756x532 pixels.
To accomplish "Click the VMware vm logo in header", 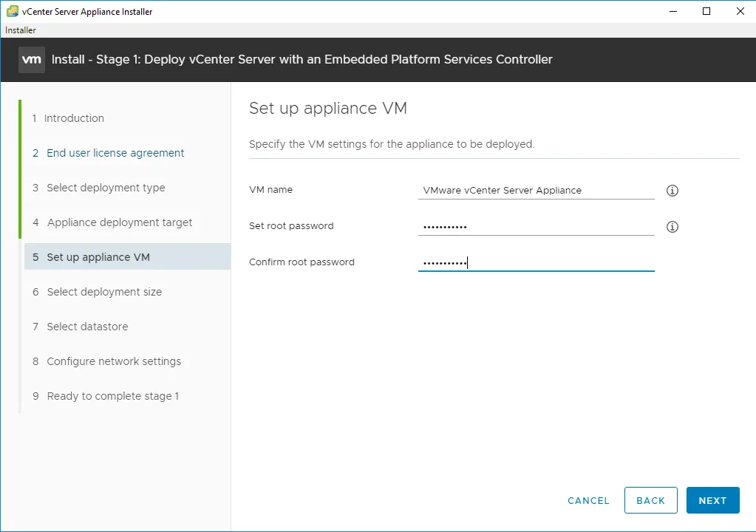I will coord(32,60).
